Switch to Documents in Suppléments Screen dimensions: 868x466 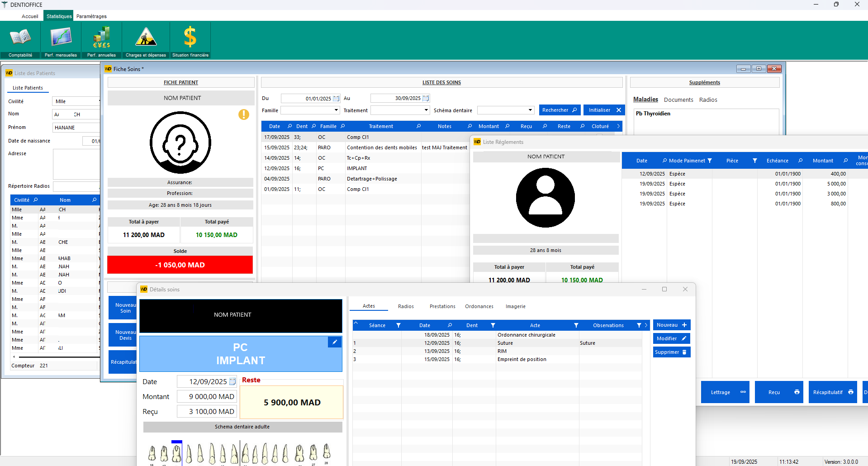pos(678,100)
